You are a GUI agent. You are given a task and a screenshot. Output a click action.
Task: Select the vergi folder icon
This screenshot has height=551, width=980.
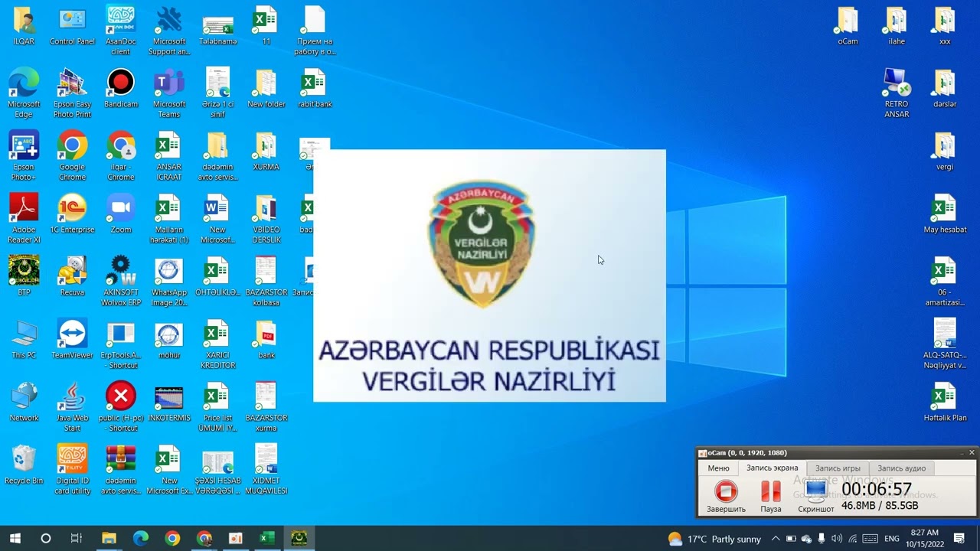pyautogui.click(x=945, y=152)
